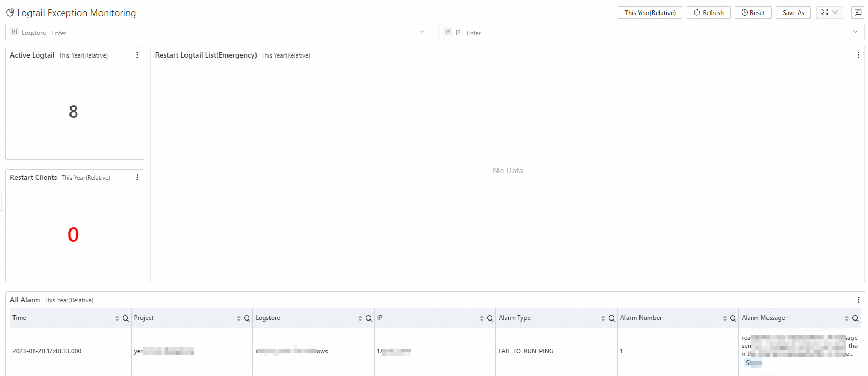Sort by Alarm Number column
This screenshot has width=868, height=376.
(x=725, y=318)
